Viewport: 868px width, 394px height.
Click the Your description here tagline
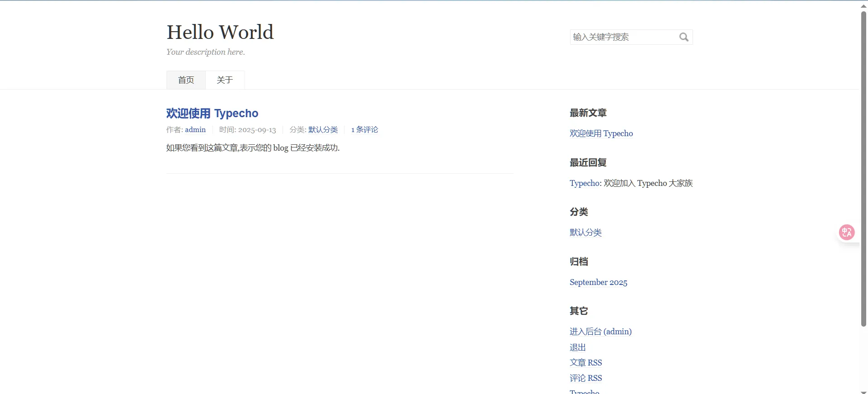[x=206, y=52]
